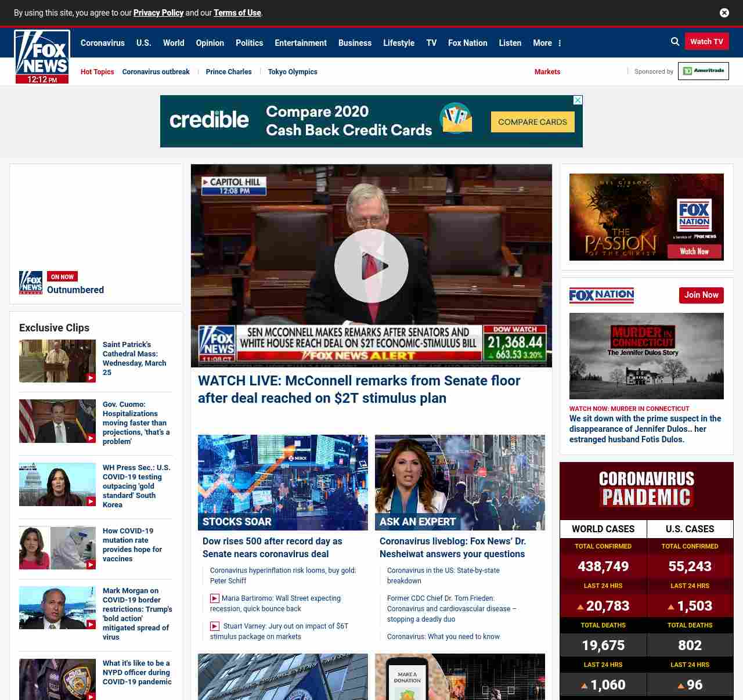
Task: Open the Markets link
Action: pyautogui.click(x=547, y=72)
